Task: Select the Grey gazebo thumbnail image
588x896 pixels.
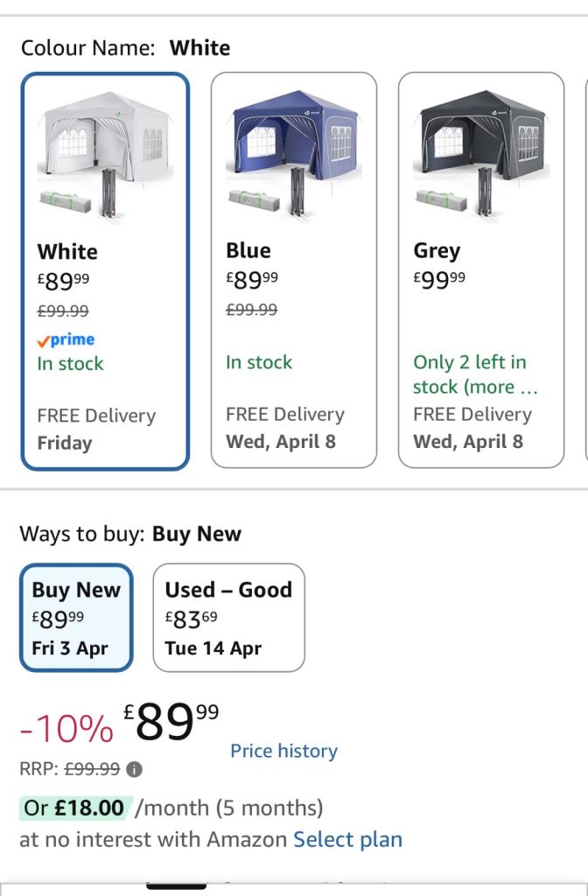Action: click(x=481, y=155)
